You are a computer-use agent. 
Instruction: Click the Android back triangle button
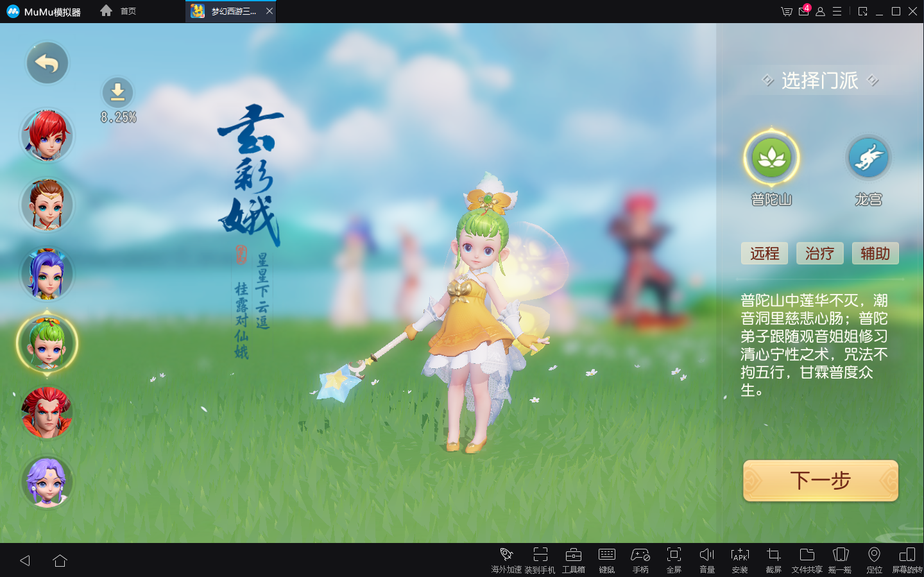[x=25, y=560]
